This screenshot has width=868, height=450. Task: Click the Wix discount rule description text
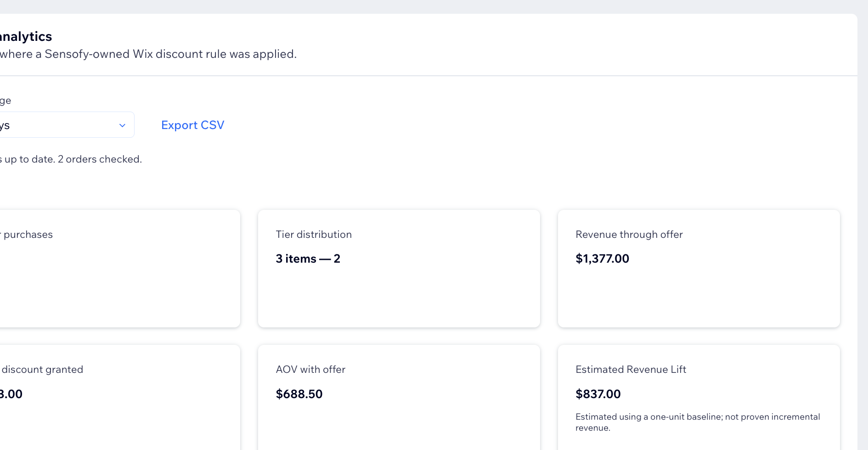[x=148, y=54]
